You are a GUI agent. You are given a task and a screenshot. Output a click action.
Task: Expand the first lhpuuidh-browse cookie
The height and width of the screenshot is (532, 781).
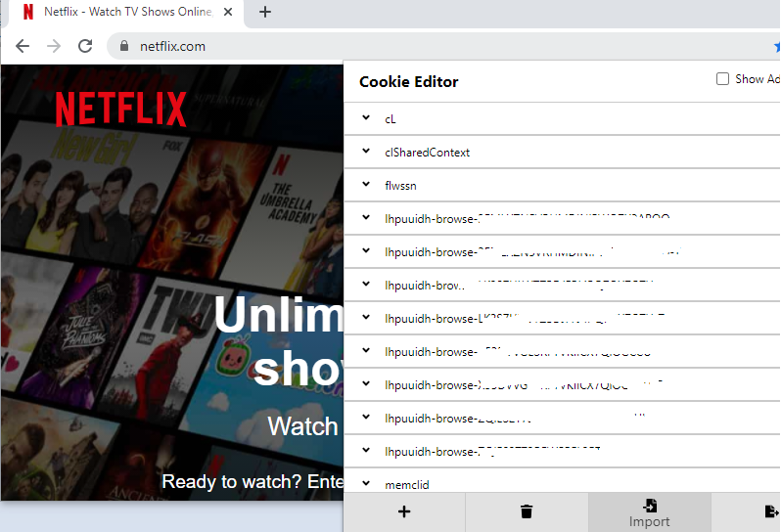563,218
